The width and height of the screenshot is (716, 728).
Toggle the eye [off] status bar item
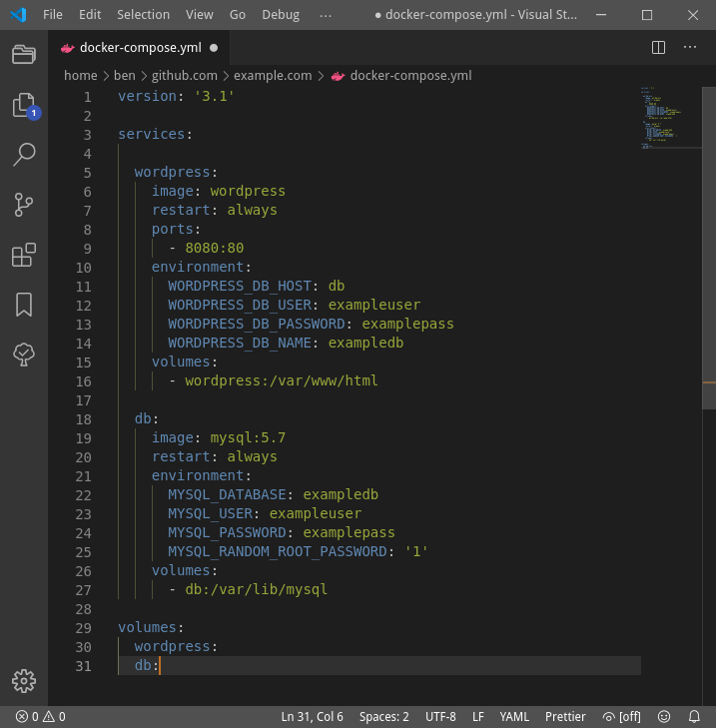[622, 717]
